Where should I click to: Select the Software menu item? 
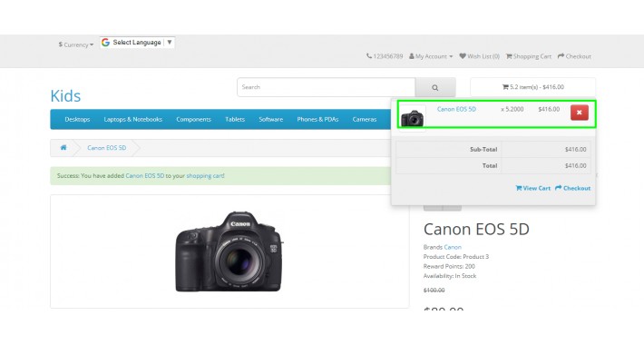270,119
